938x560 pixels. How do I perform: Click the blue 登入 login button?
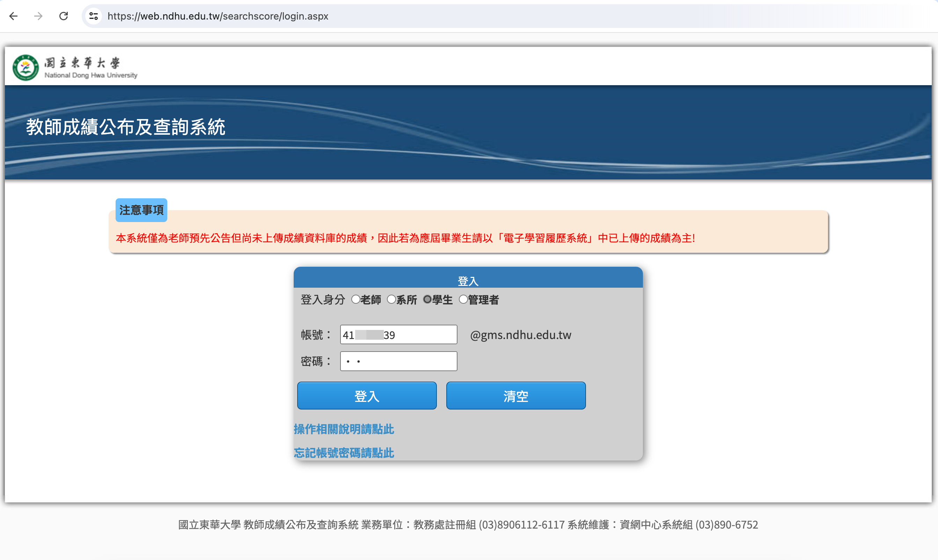(x=367, y=396)
